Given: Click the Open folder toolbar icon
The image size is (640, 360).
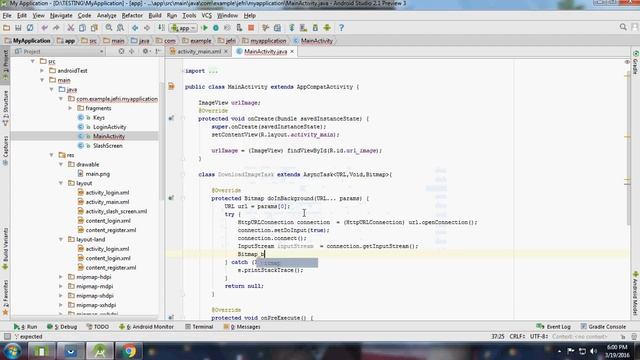Looking at the screenshot, I should (x=7, y=28).
